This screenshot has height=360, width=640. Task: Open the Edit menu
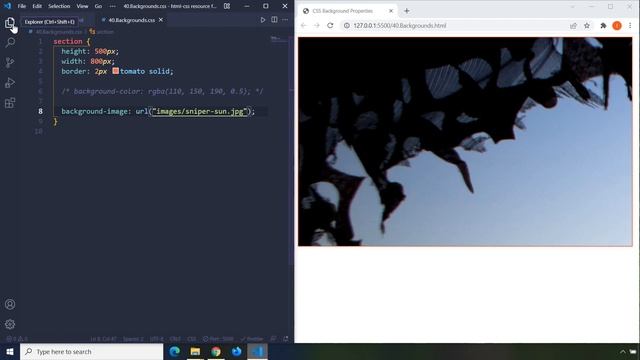pyautogui.click(x=37, y=6)
